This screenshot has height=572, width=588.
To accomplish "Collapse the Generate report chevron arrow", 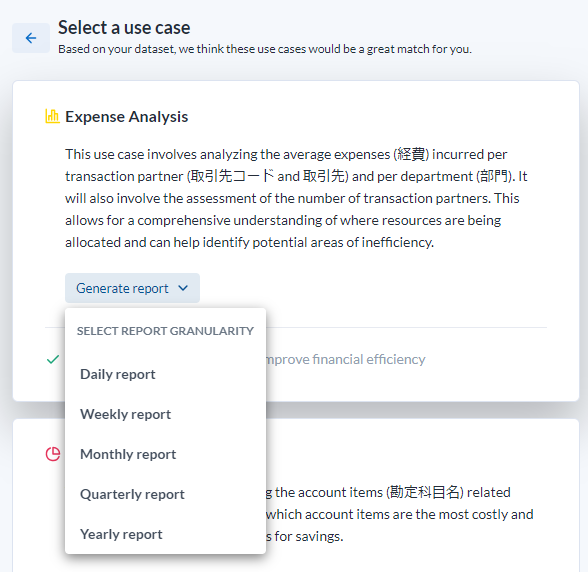I will click(183, 288).
